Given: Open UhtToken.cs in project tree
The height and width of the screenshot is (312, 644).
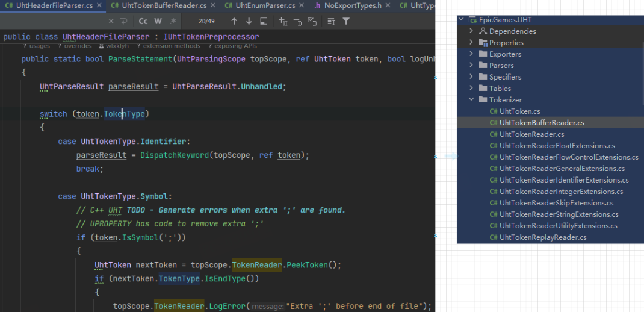Looking at the screenshot, I should [x=519, y=111].
